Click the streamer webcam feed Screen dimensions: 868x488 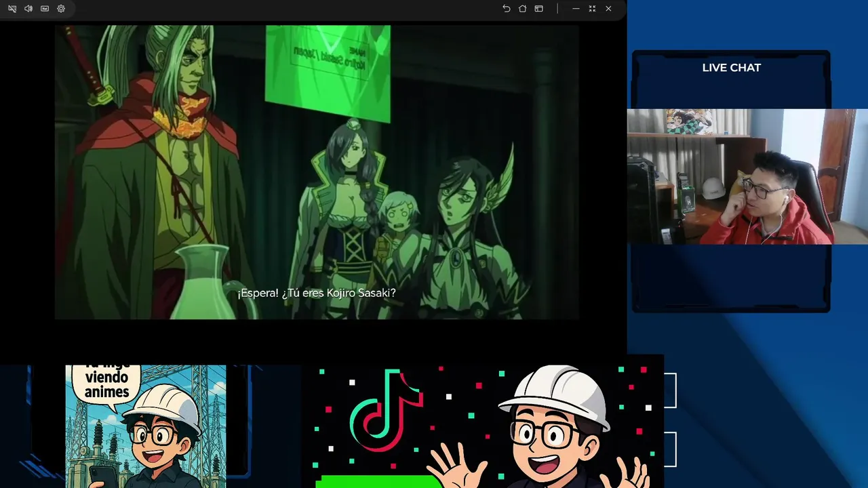tap(747, 176)
